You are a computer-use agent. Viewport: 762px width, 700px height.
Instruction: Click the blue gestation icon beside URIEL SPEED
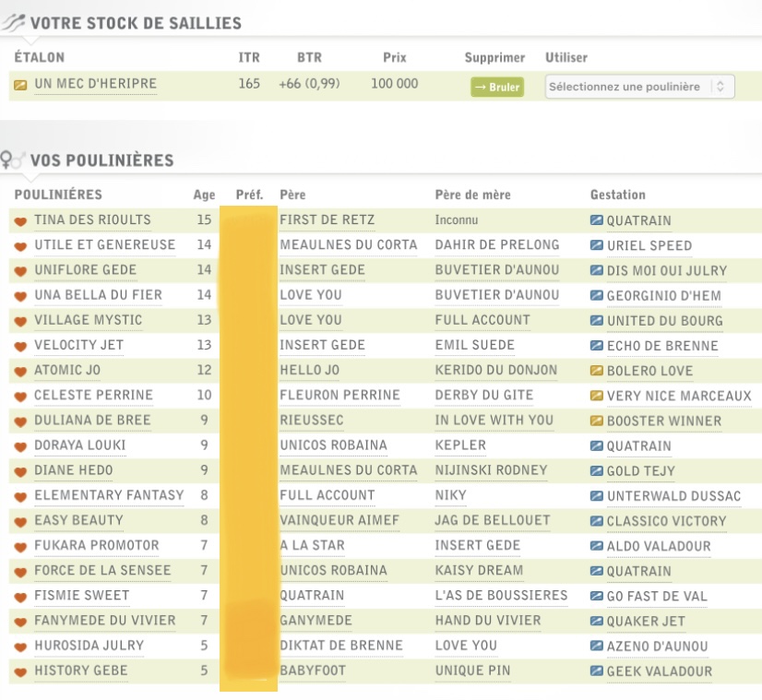pyautogui.click(x=596, y=246)
